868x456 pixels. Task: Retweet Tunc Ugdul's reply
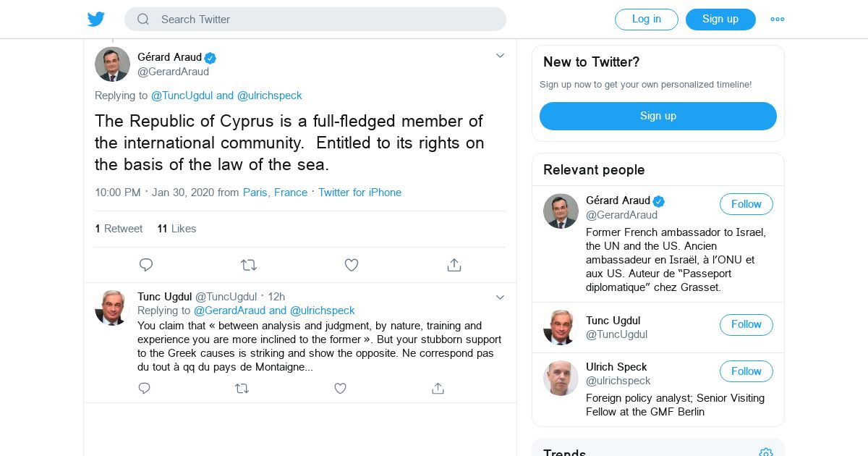242,389
